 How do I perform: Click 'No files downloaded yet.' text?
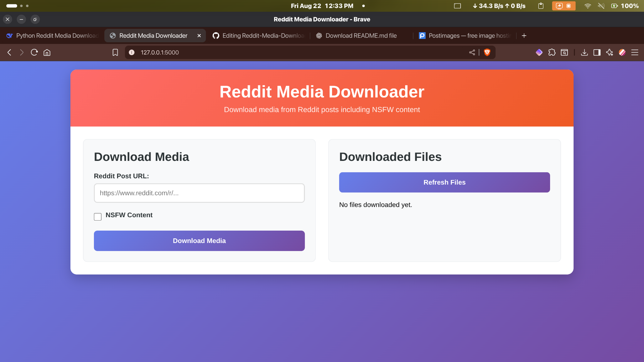click(375, 205)
